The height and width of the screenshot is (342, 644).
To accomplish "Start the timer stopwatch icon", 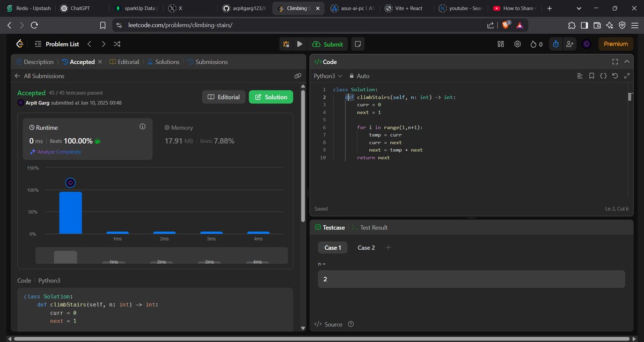I will [556, 44].
